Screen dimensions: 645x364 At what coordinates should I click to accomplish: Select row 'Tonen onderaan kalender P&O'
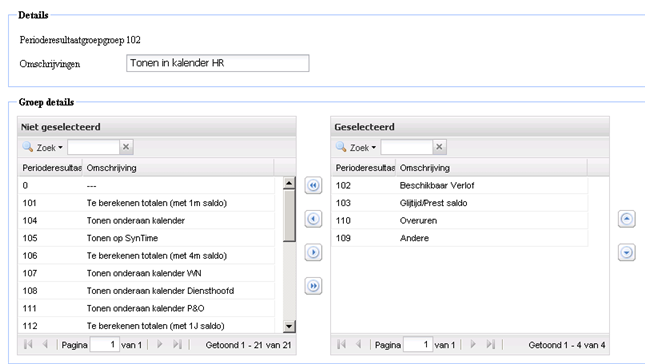coord(146,308)
